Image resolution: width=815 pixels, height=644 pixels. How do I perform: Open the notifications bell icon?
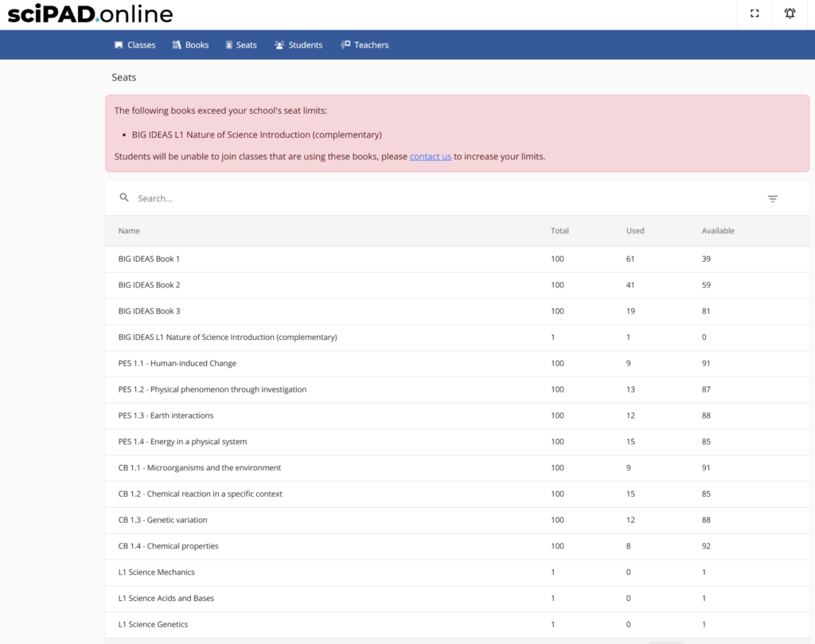(790, 14)
